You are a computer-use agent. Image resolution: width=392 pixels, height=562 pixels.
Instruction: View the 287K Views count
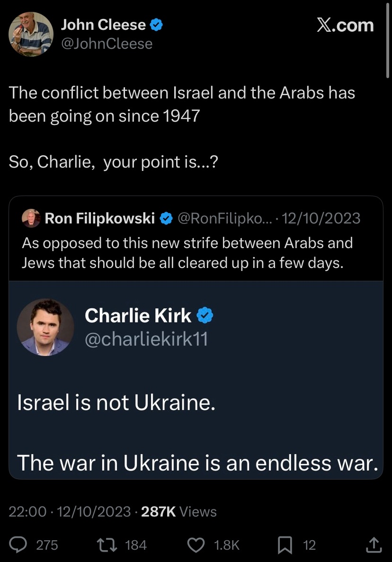pyautogui.click(x=179, y=511)
